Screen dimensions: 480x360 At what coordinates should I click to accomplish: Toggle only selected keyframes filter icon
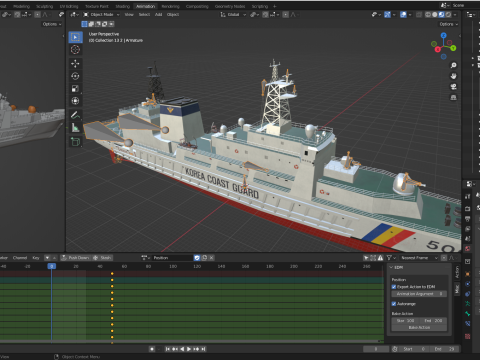coord(366,258)
